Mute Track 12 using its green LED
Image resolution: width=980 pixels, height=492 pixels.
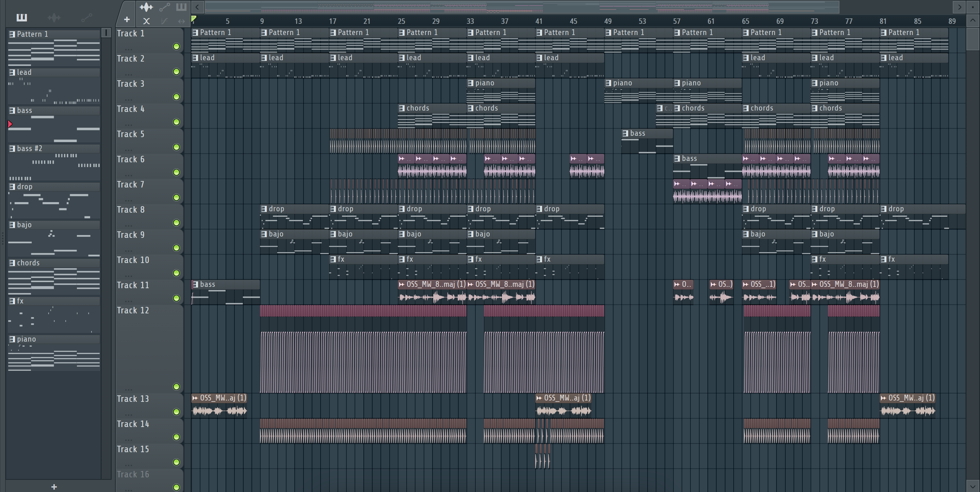tap(177, 387)
